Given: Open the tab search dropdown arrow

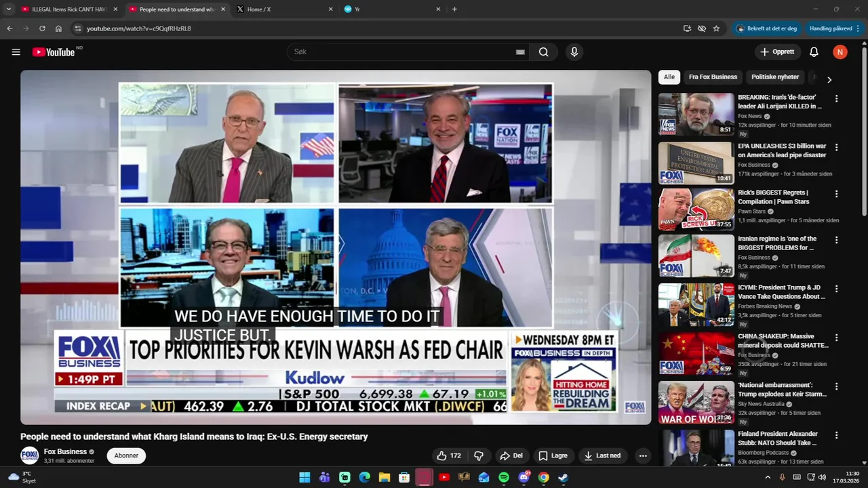Looking at the screenshot, I should pyautogui.click(x=8, y=9).
